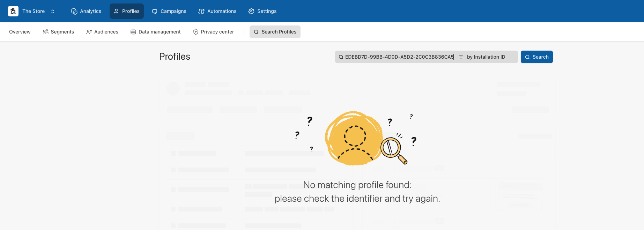Click the Analytics chart icon
This screenshot has height=230, width=644.
coord(74,11)
